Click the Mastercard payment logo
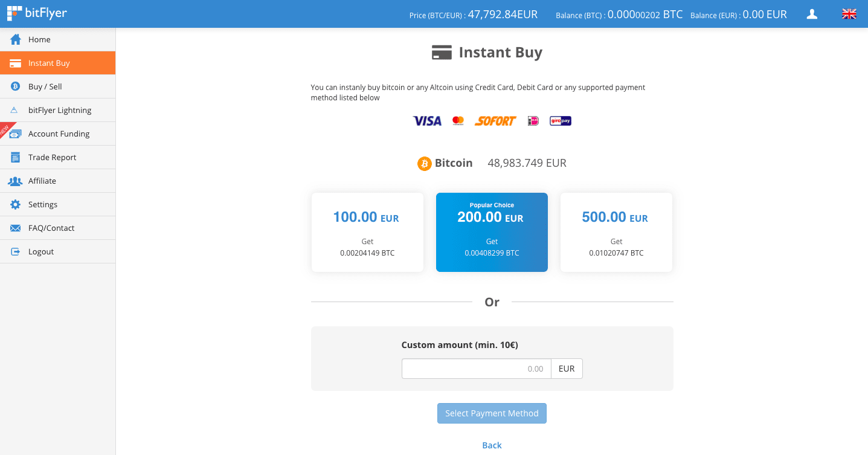Viewport: 868px width, 455px height. (x=458, y=121)
